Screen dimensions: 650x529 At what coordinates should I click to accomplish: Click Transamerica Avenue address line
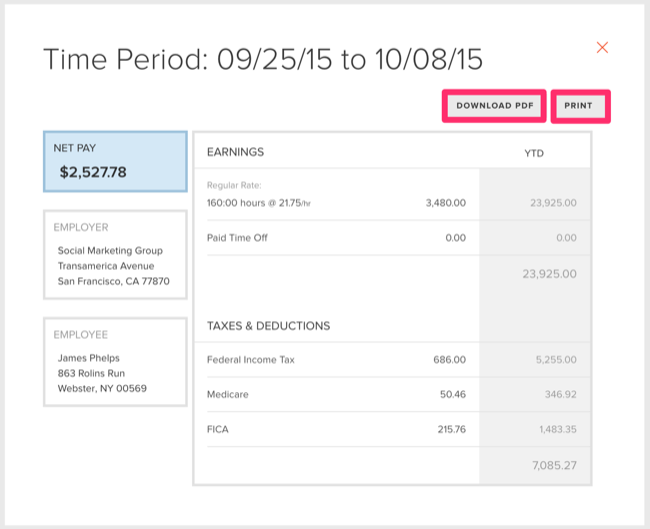106,266
